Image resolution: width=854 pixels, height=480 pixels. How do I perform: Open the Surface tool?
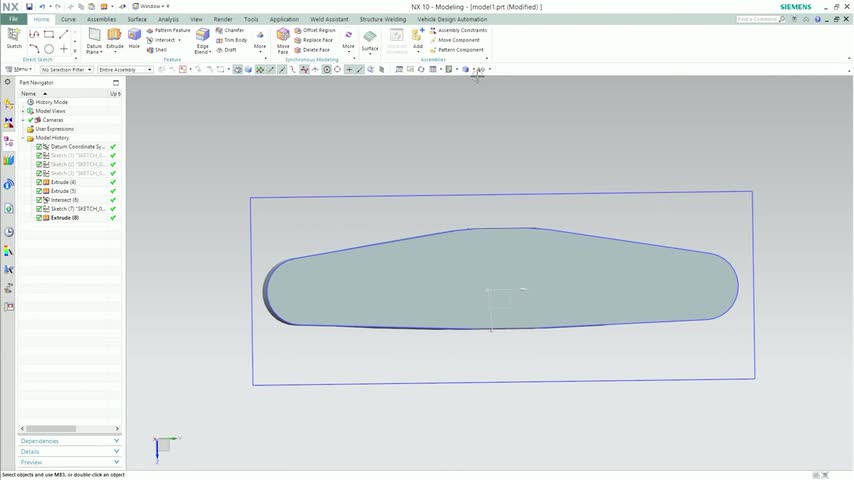[x=370, y=40]
